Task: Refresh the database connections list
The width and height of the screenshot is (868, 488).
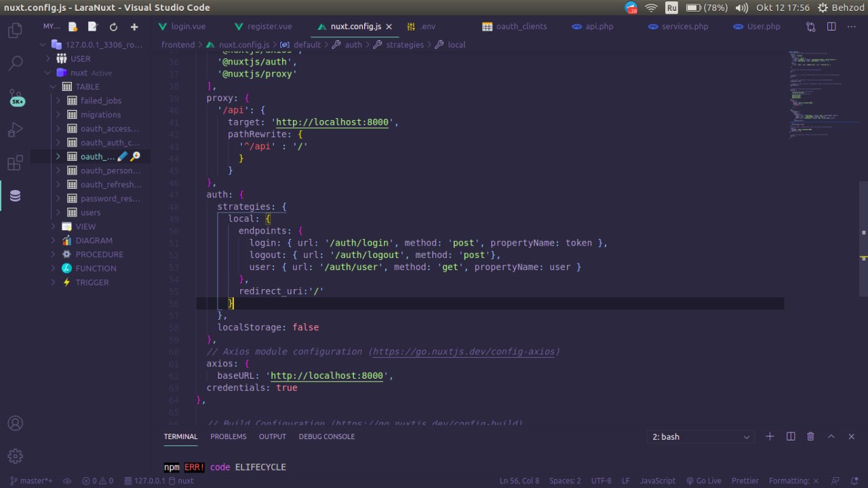Action: [113, 26]
